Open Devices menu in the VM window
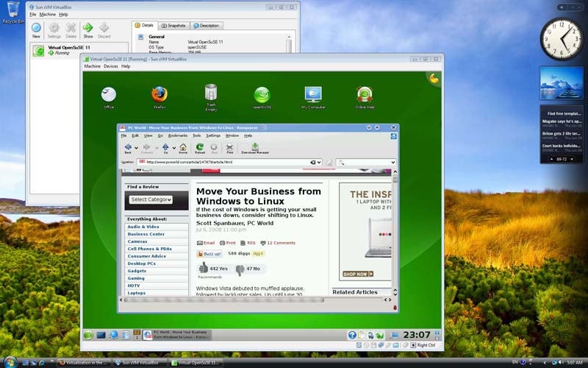 coord(111,66)
